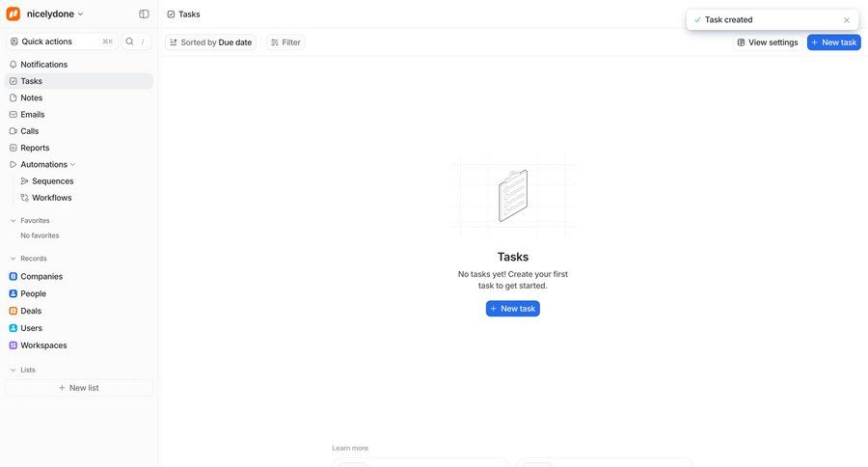868x467 pixels.
Task: Collapse the Automations chevron
Action: point(72,165)
